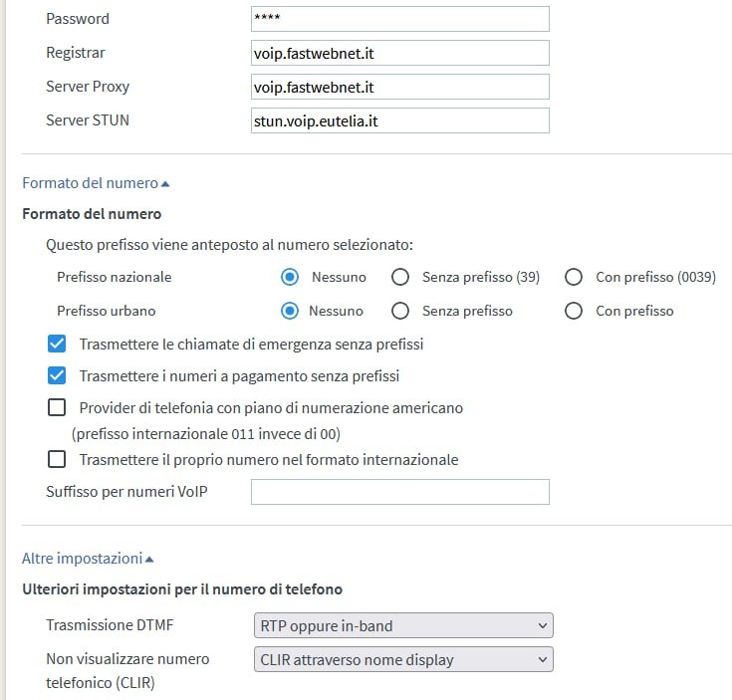
Task: Collapse the Altre impostazioni section
Action: tap(88, 559)
